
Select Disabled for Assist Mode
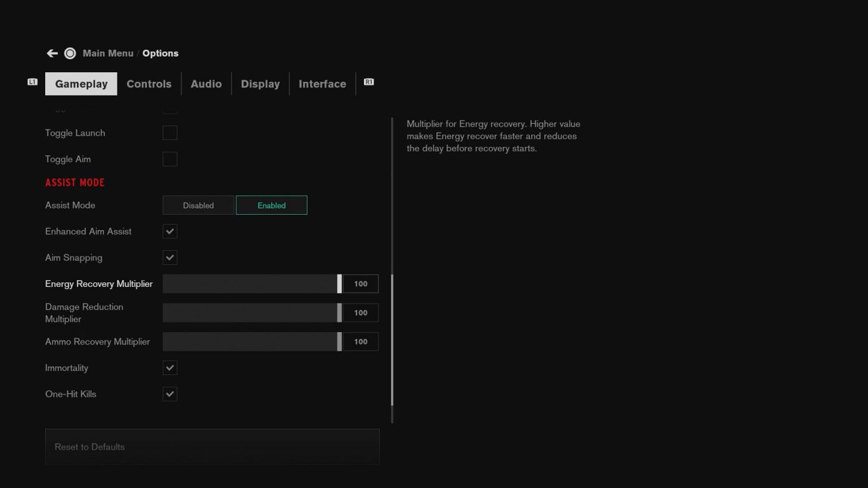(198, 205)
